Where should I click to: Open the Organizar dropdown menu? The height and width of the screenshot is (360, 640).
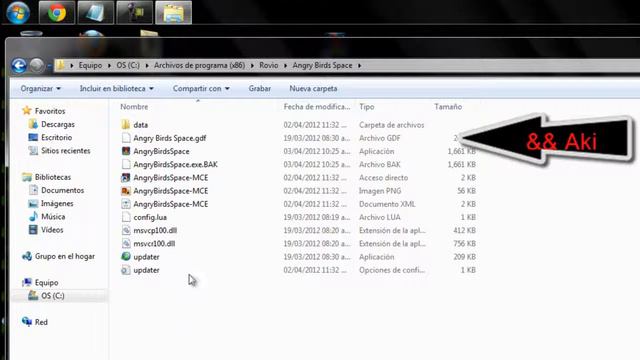pos(40,89)
